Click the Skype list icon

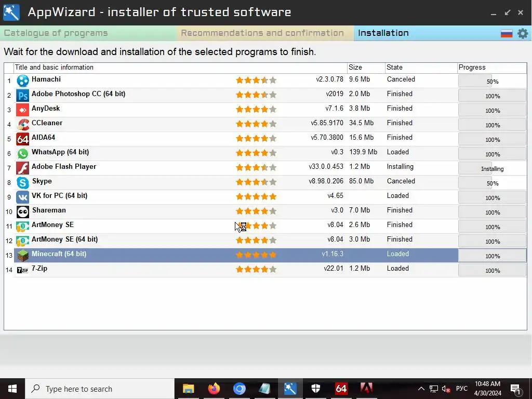click(23, 183)
